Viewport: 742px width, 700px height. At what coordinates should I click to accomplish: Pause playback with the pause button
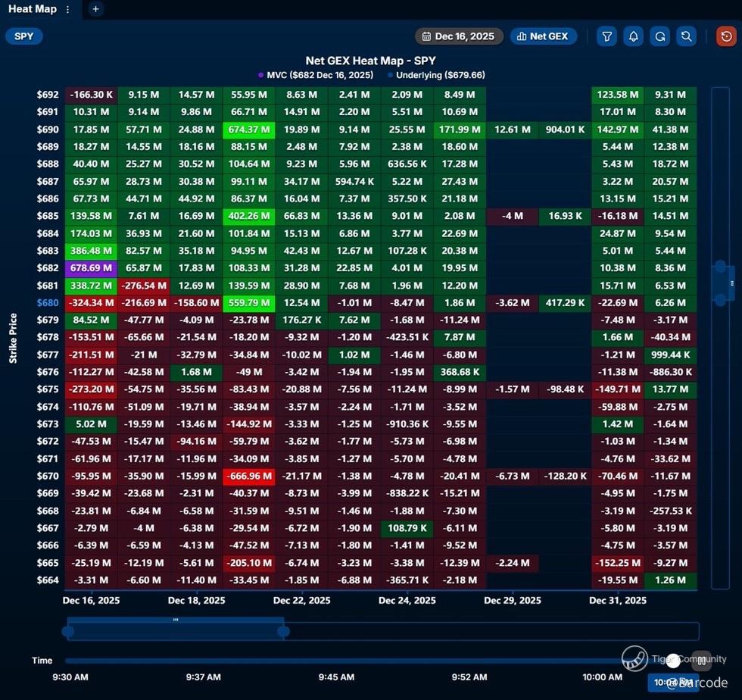(x=702, y=661)
